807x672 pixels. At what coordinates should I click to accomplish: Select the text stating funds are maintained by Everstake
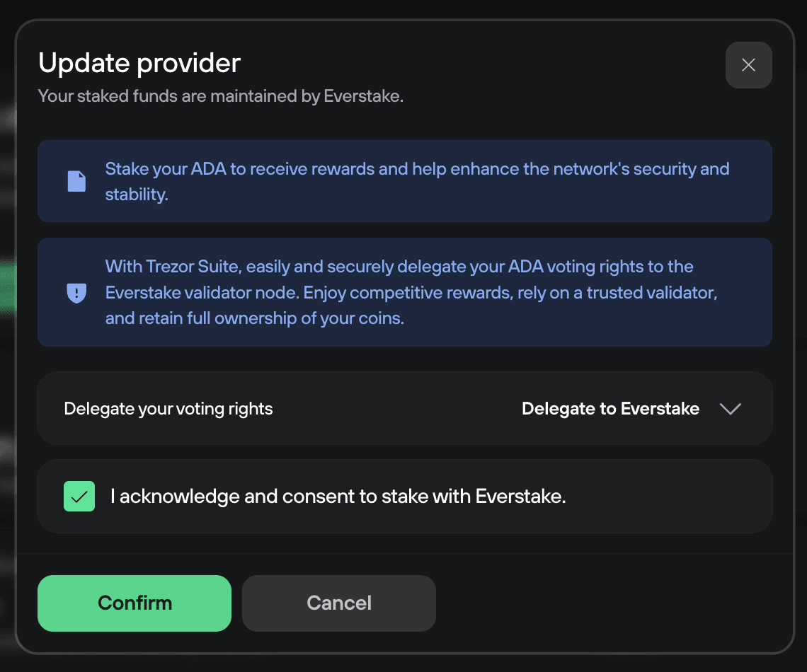220,96
